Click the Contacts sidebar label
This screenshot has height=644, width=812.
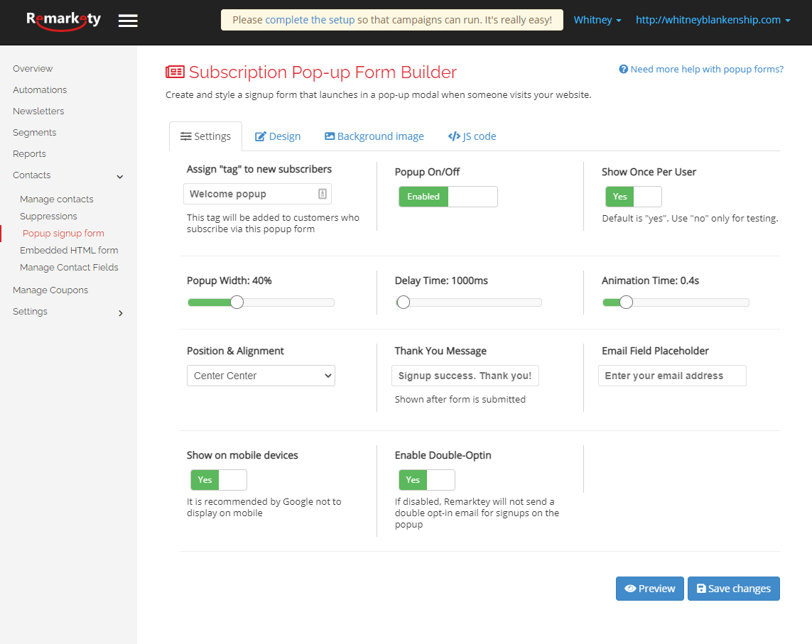tap(31, 175)
